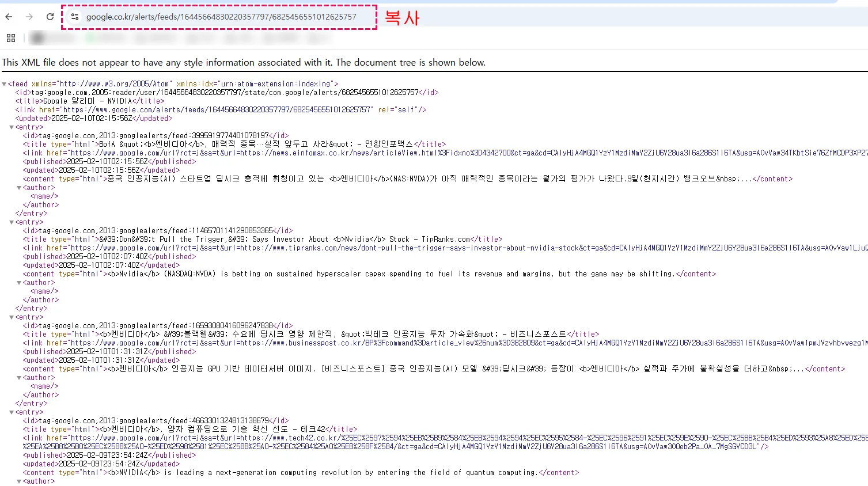Collapse the root feed element
Screen dimensions: 868x486
pyautogui.click(x=5, y=84)
